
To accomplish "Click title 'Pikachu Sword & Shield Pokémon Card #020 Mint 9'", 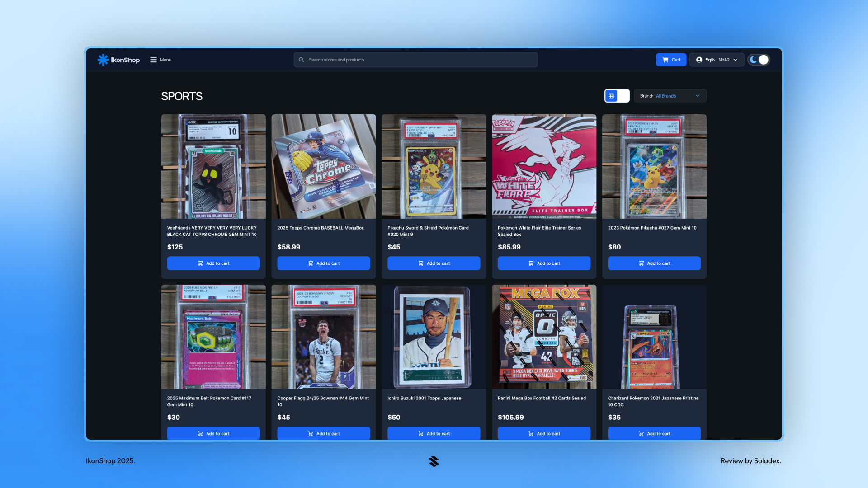I will point(428,231).
